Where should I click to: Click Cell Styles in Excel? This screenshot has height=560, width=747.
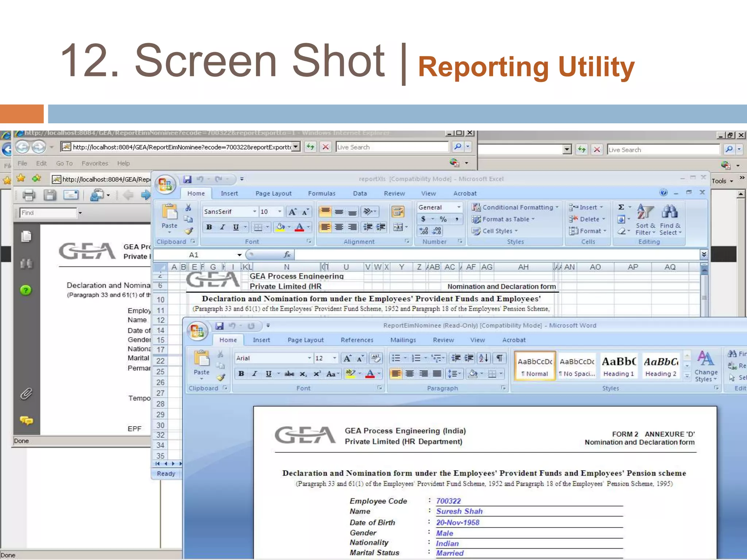(x=495, y=231)
